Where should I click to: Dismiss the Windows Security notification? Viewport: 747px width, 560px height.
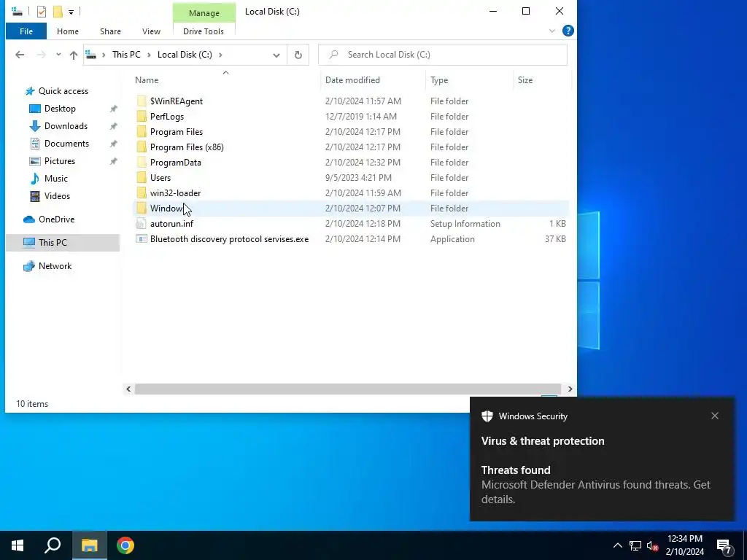(x=715, y=416)
